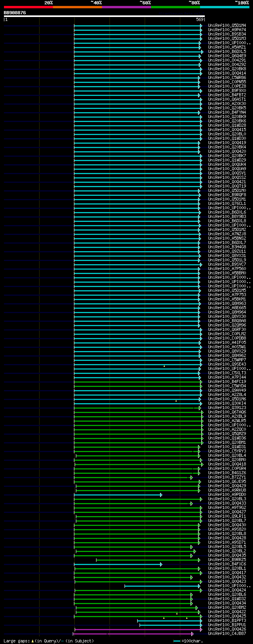
Task: Select hit UniRef100_Q0QT19
Action: click(227, 186)
